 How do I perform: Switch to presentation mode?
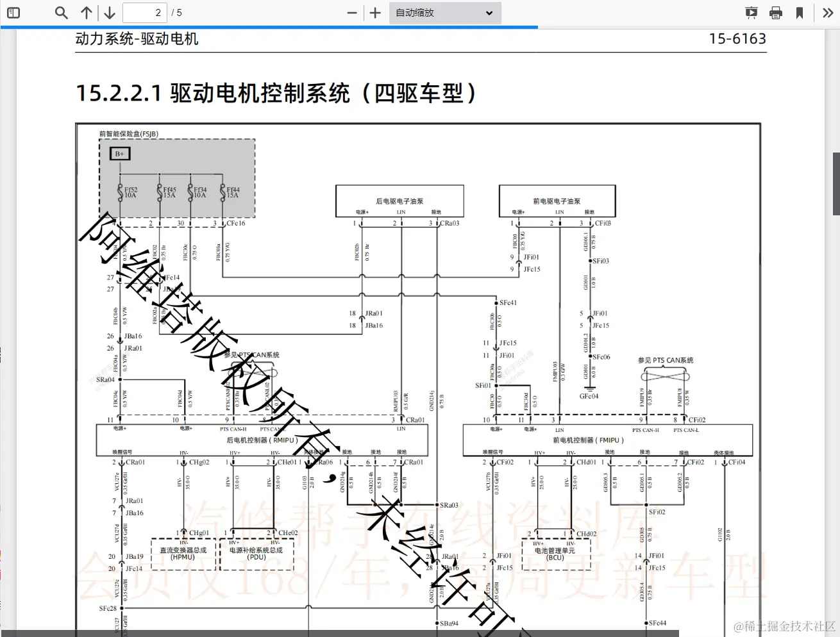750,12
